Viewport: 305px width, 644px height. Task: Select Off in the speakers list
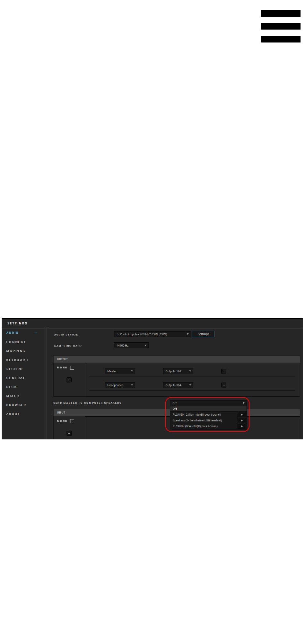click(208, 409)
